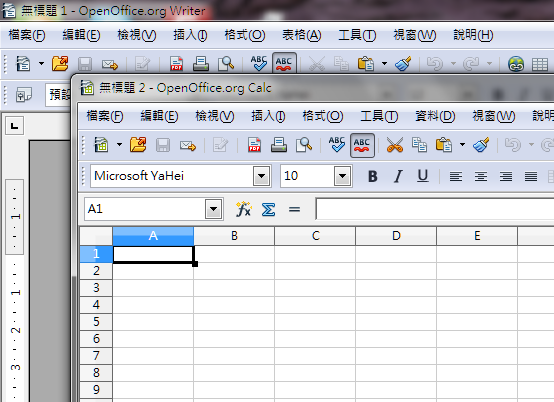Export as PDF in Writer toolbar

pos(176,64)
